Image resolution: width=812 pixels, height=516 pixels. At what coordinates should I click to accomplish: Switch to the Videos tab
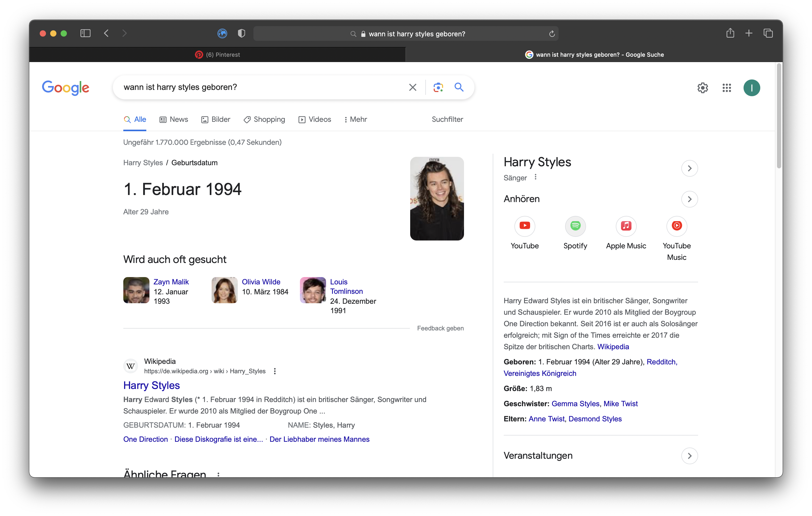(315, 119)
